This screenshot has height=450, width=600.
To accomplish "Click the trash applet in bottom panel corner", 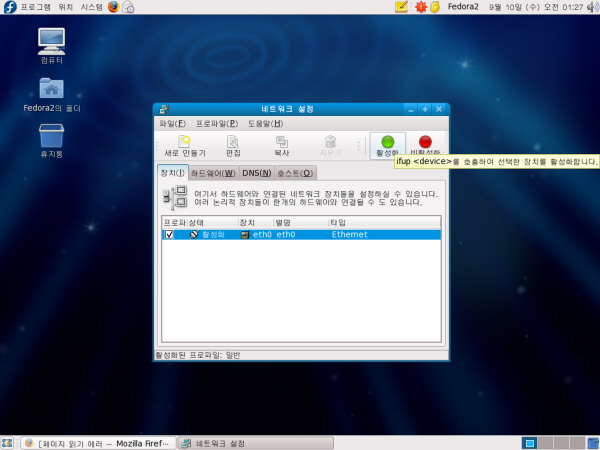I will coord(593,443).
